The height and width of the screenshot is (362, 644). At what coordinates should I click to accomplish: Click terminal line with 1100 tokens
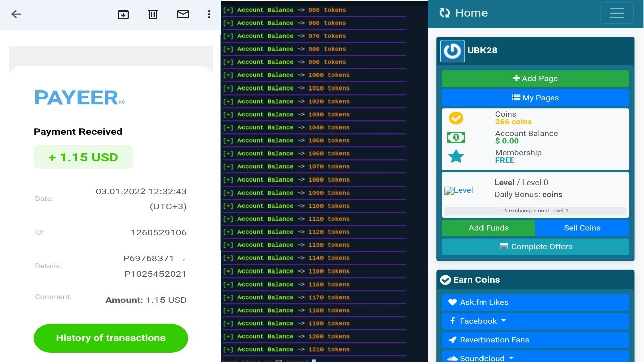(286, 206)
